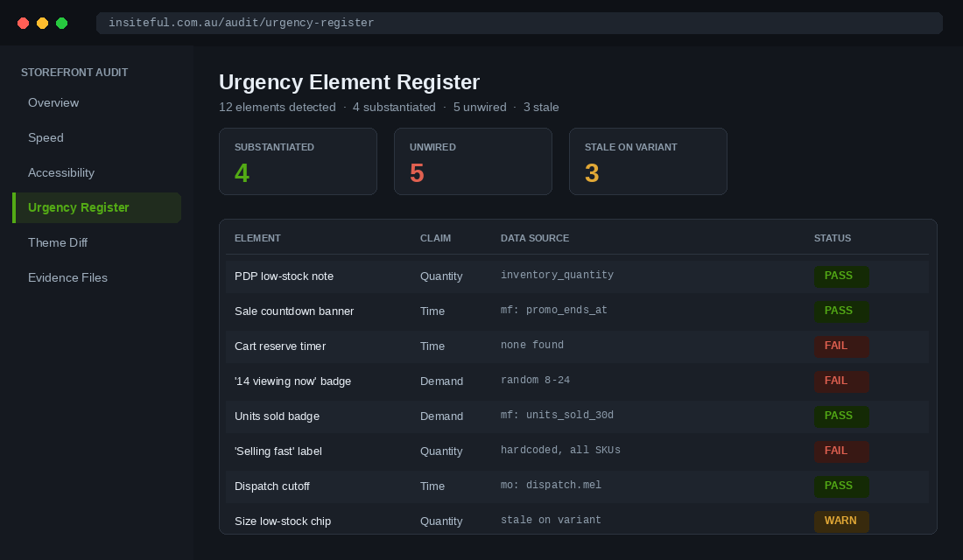Click the 'mf: units_sold_30d' data source
The width and height of the screenshot is (963, 560).
click(x=557, y=415)
